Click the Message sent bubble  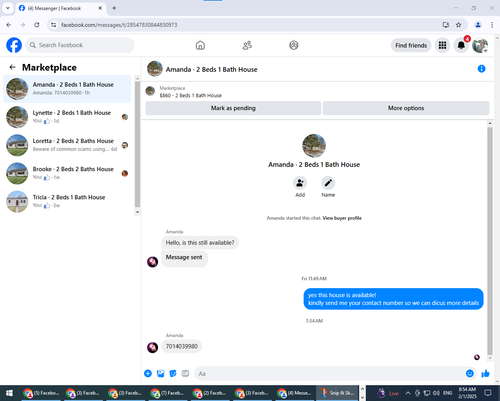184,258
